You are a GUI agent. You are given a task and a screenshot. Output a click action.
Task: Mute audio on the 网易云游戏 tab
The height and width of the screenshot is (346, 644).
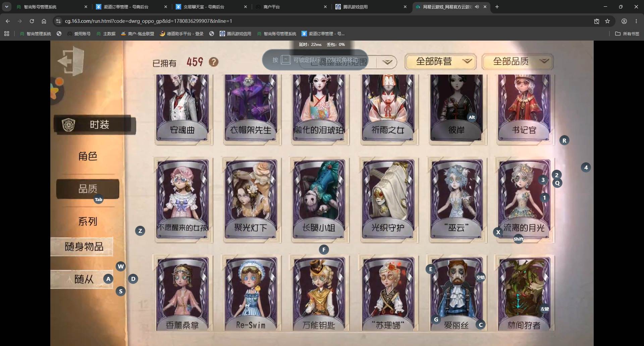tap(477, 7)
